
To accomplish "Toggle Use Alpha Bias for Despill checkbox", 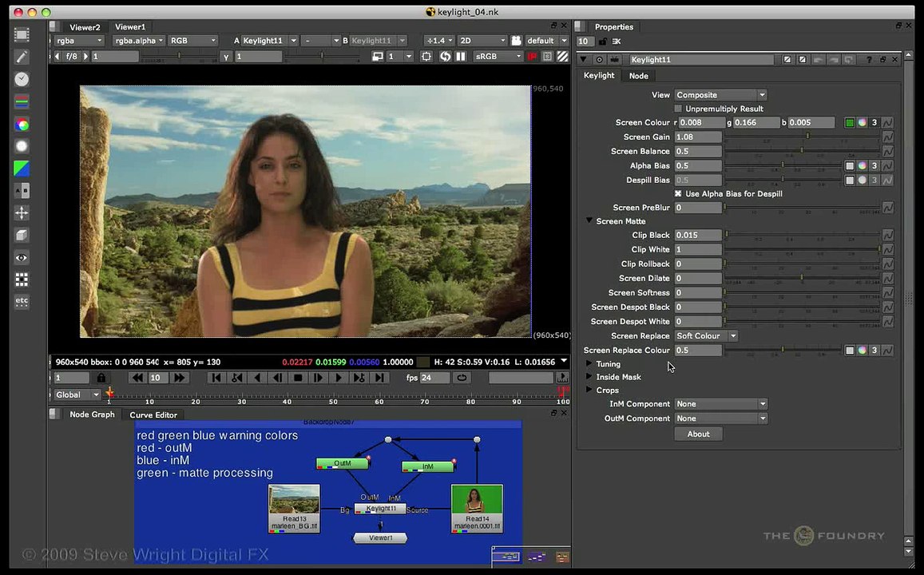I will [678, 194].
